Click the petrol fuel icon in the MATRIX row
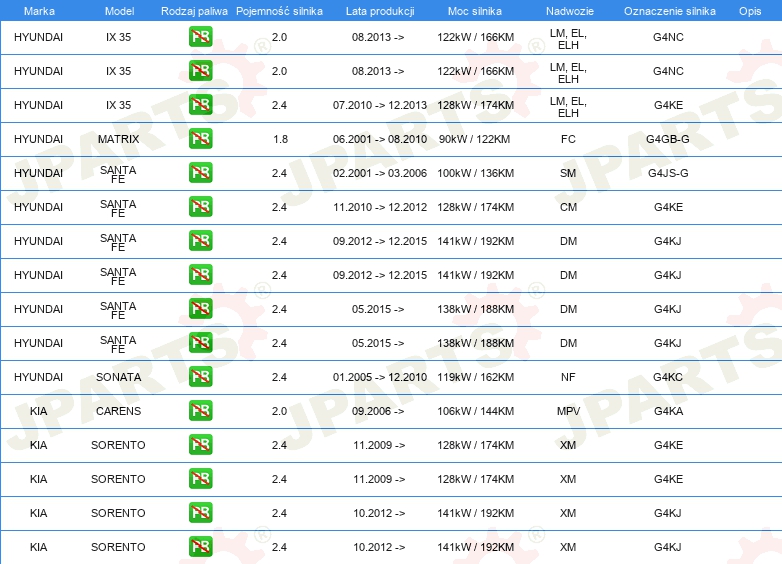782x564 pixels. point(200,139)
